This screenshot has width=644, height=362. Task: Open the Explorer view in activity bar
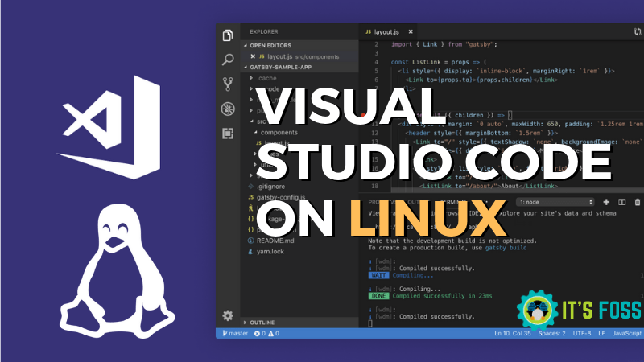point(228,35)
